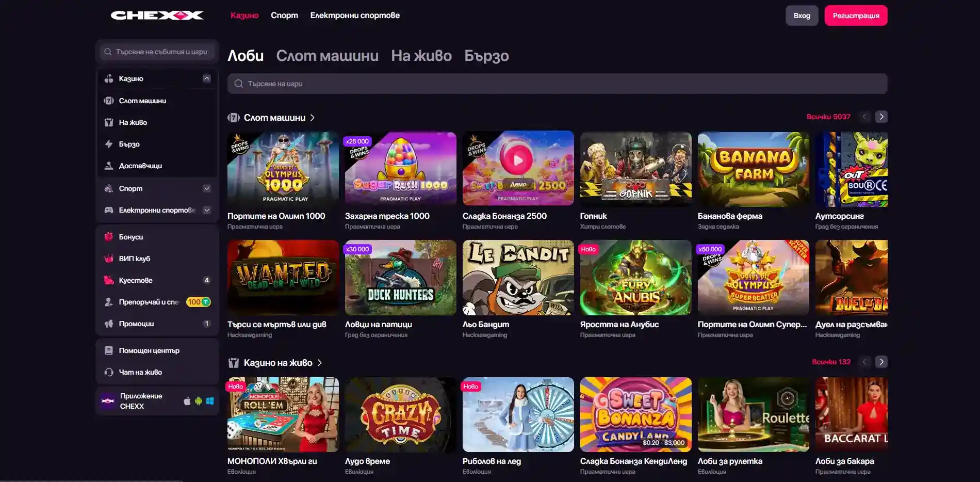Viewport: 980px width, 482px height.
Task: Click the Електронни спортове gamepad icon
Action: click(x=109, y=210)
